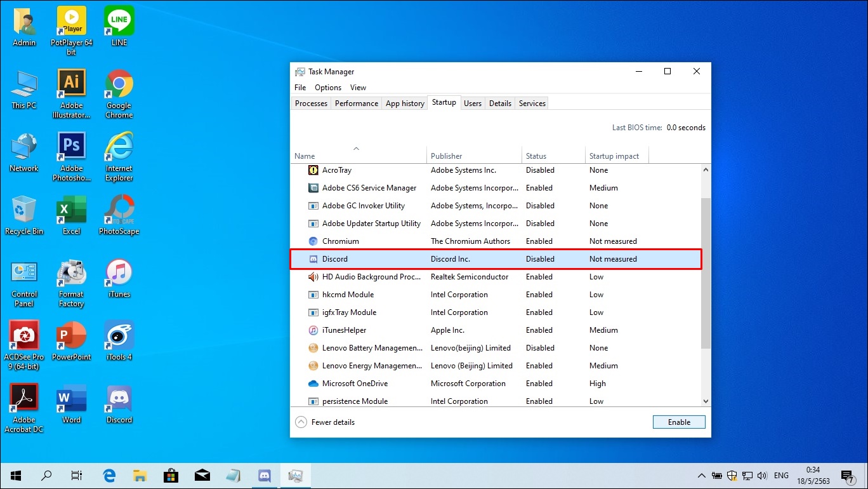The width and height of the screenshot is (868, 489).
Task: Switch to the Services tab
Action: tap(532, 104)
